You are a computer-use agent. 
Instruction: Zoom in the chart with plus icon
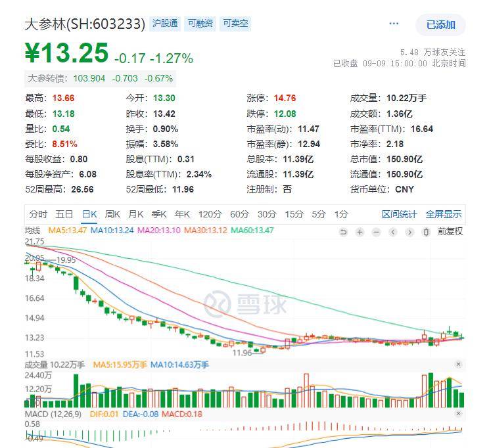click(x=360, y=232)
